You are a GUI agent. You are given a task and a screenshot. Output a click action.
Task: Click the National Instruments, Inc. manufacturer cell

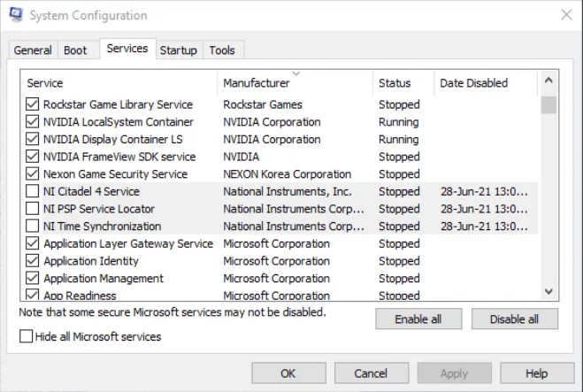point(288,191)
